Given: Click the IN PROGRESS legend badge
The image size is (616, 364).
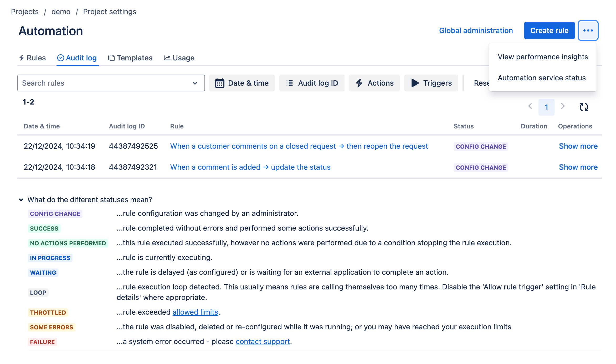Looking at the screenshot, I should coord(50,258).
